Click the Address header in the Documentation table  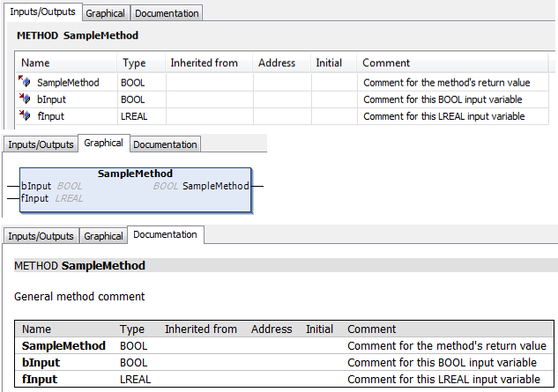tap(272, 329)
